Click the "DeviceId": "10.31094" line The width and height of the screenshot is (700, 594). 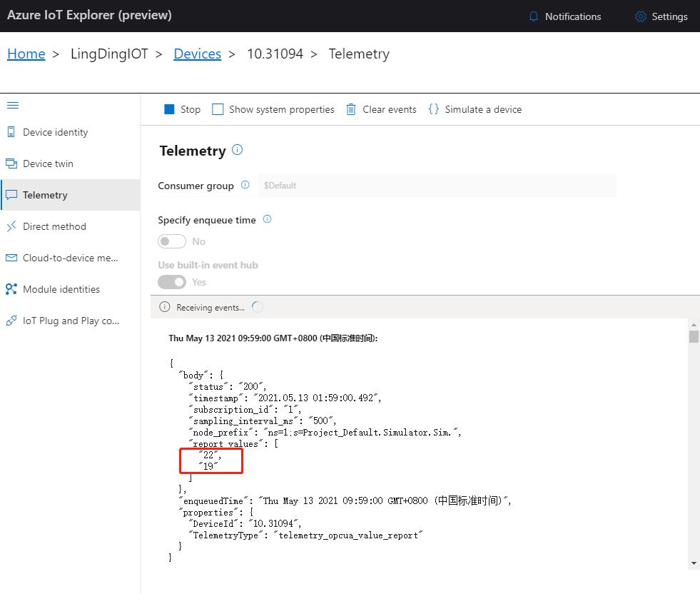[x=245, y=523]
